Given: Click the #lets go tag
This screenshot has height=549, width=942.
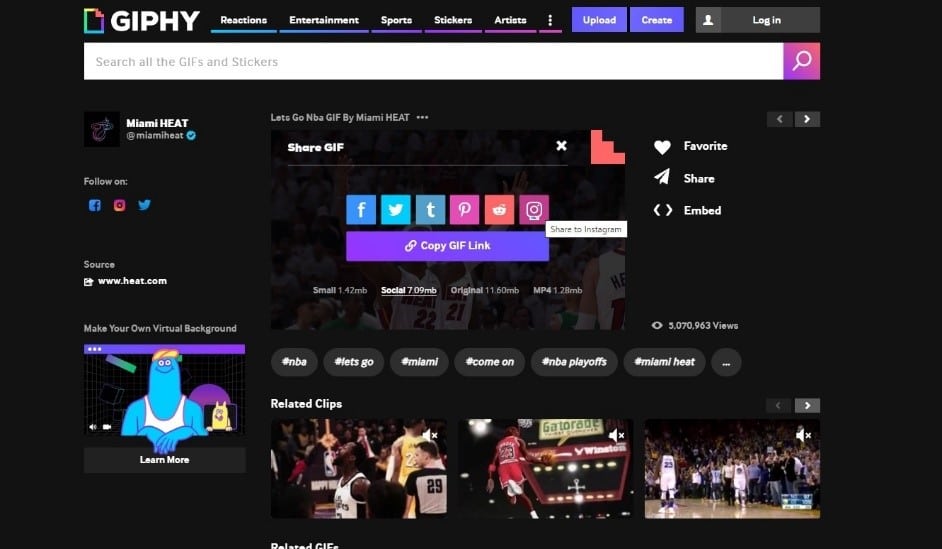Looking at the screenshot, I should click(354, 362).
